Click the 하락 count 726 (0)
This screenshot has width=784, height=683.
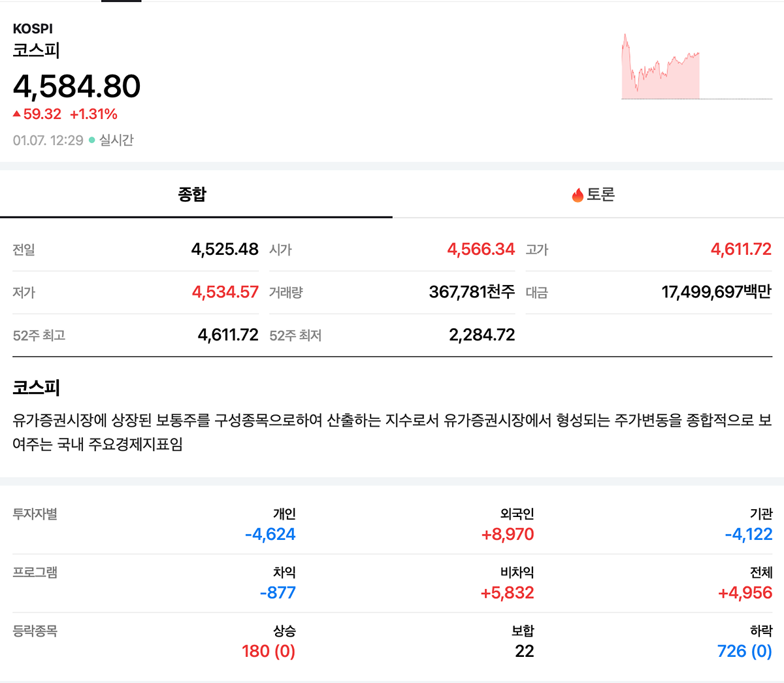point(744,652)
